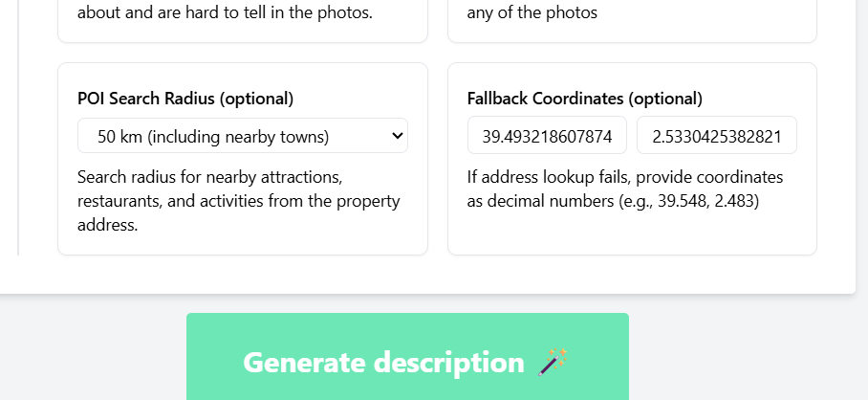Focus the latitude field showing 39.493218607874
The height and width of the screenshot is (400, 868).
[547, 135]
